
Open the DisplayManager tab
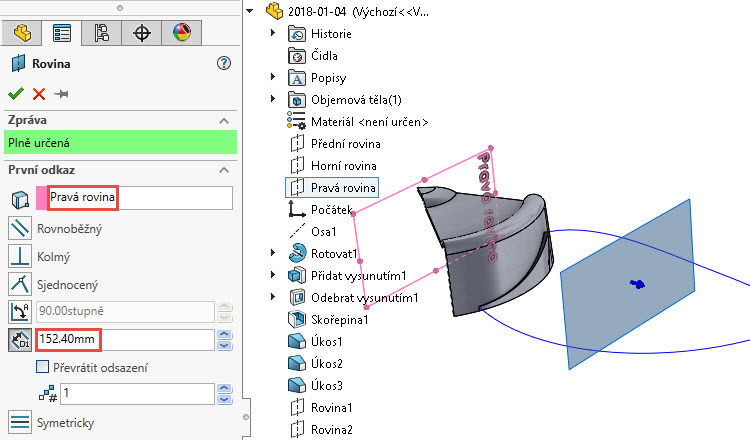click(182, 33)
